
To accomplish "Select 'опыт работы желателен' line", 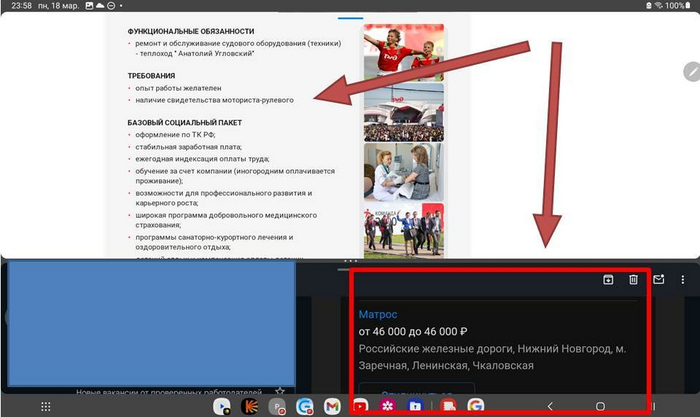I will (x=178, y=88).
